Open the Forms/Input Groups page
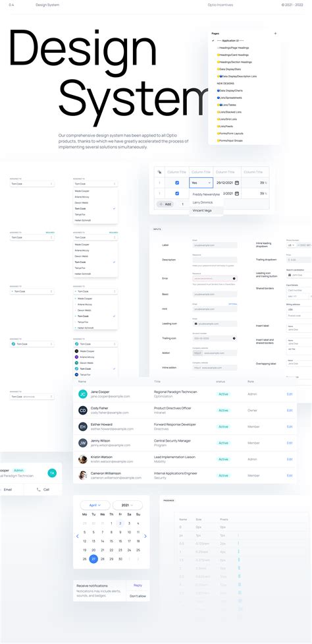This screenshot has width=312, height=644. [x=230, y=140]
